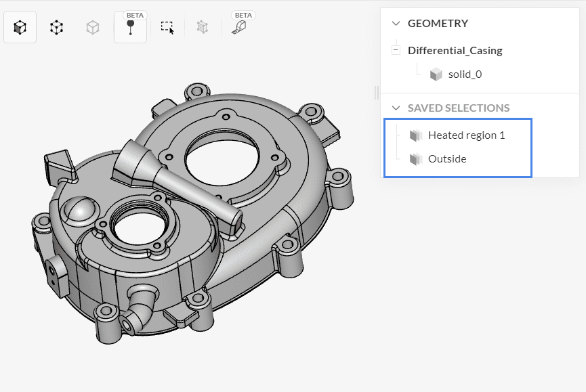The image size is (586, 392).
Task: Collapse the SAVED SELECTIONS section chevron
Action: [396, 108]
